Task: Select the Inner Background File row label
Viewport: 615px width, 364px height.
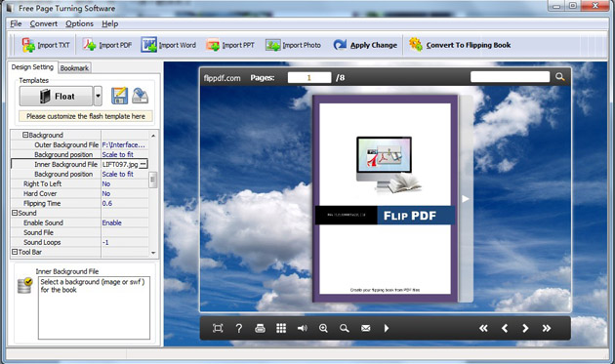Action: tap(66, 164)
